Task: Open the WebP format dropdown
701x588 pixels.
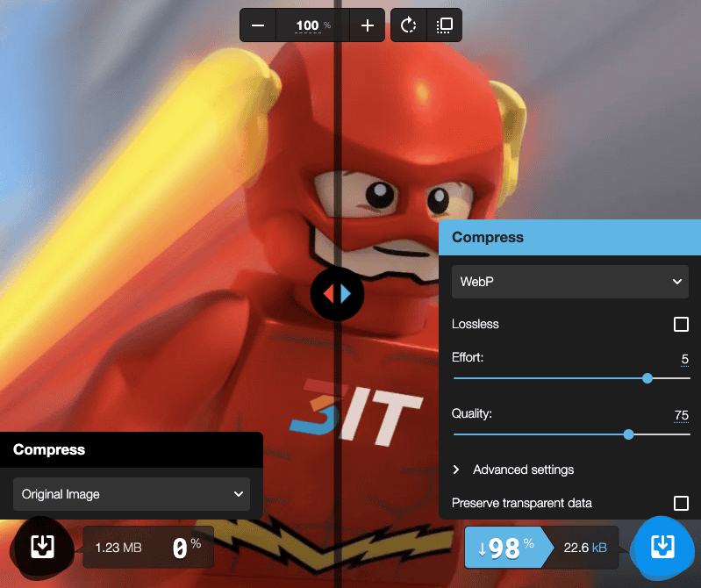Action: tap(570, 282)
